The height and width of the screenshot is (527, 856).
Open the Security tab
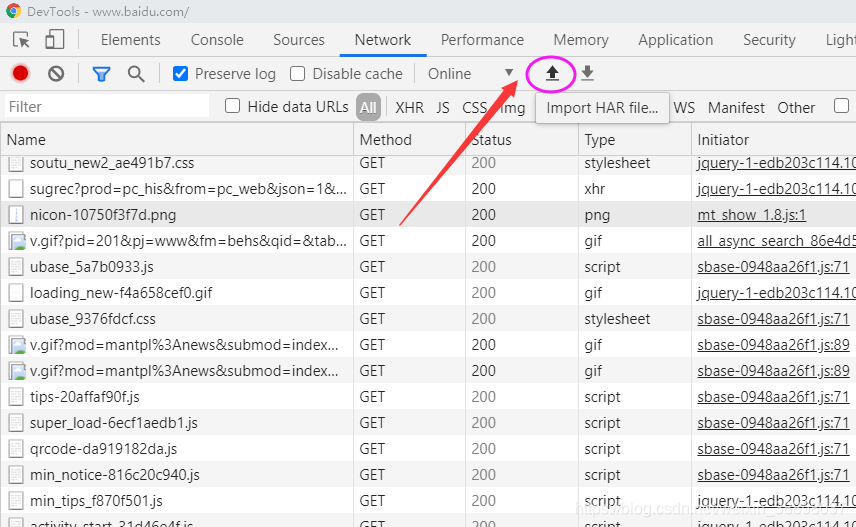coord(769,40)
